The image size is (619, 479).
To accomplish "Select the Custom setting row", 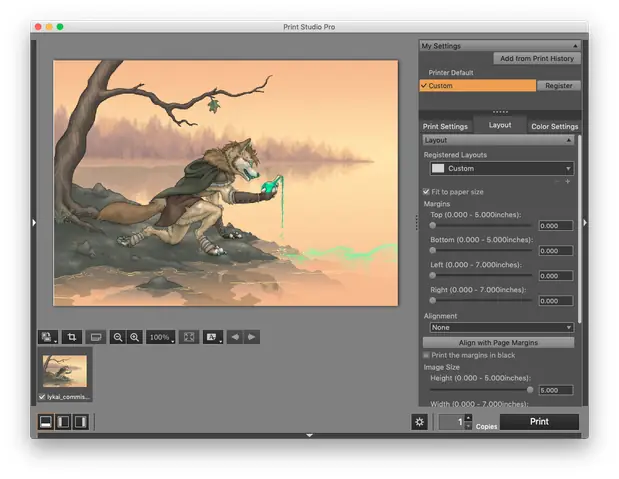I will coord(478,86).
